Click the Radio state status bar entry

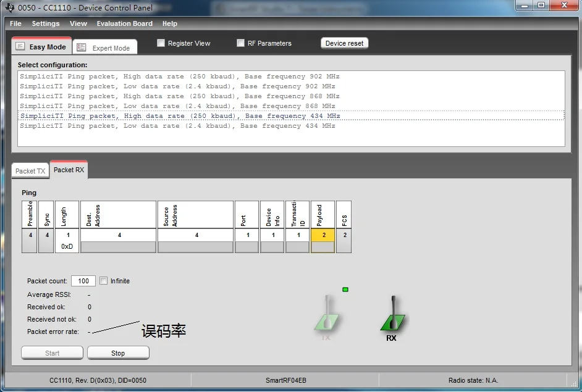pos(473,380)
